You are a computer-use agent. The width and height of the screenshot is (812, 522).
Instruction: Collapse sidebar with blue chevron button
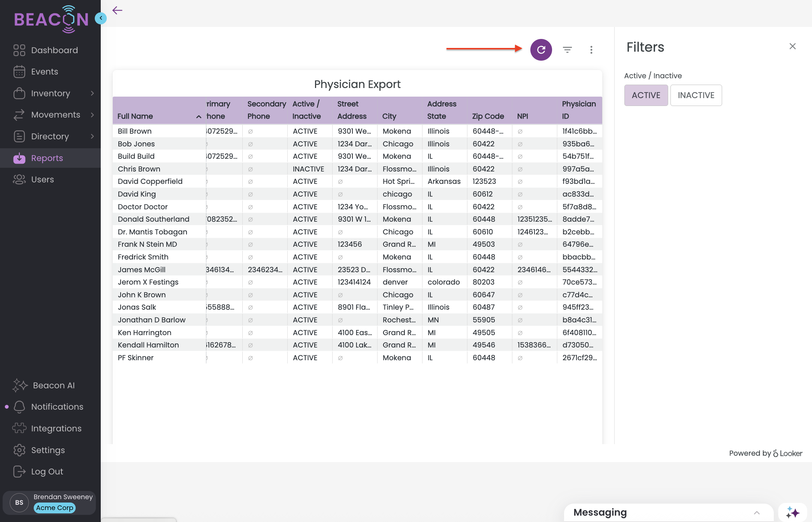(101, 18)
